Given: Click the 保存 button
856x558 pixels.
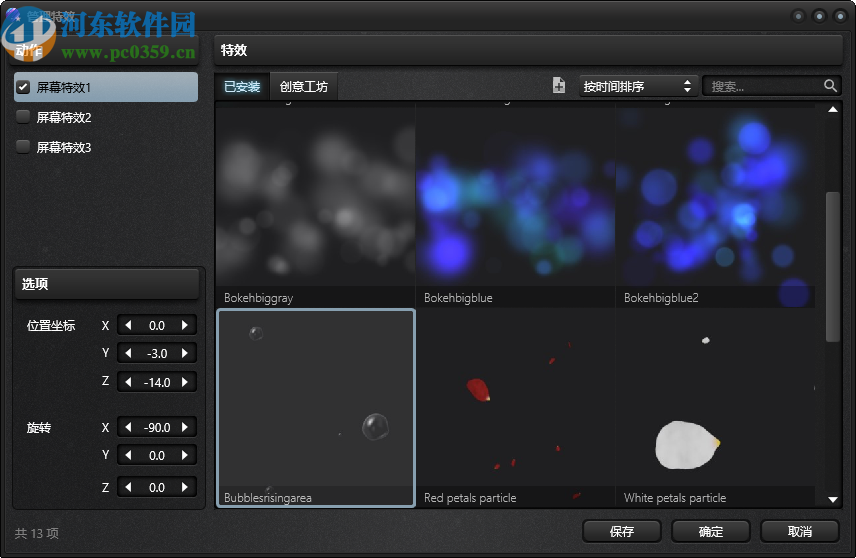Looking at the screenshot, I should tap(622, 531).
